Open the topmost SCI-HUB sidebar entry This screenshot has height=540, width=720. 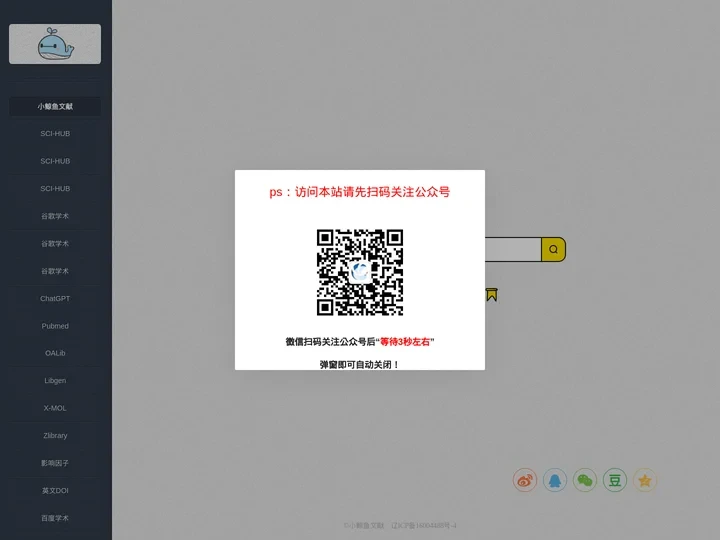point(55,134)
